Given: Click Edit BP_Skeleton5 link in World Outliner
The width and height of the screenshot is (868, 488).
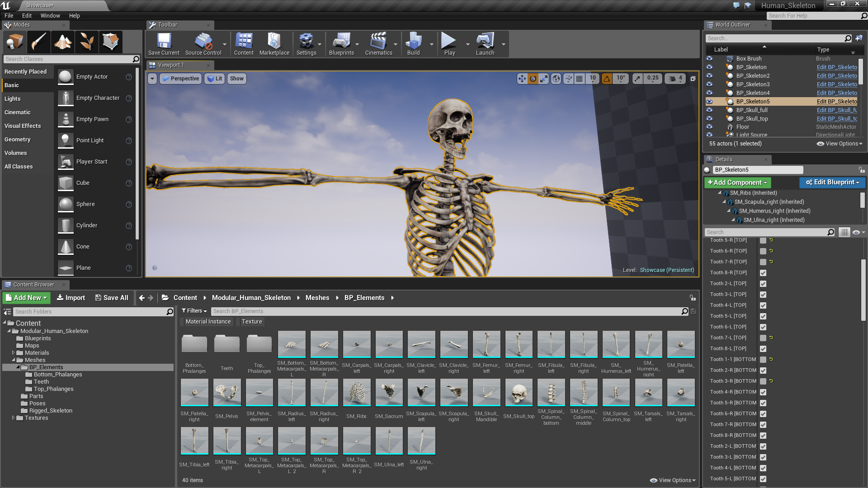Looking at the screenshot, I should (836, 101).
